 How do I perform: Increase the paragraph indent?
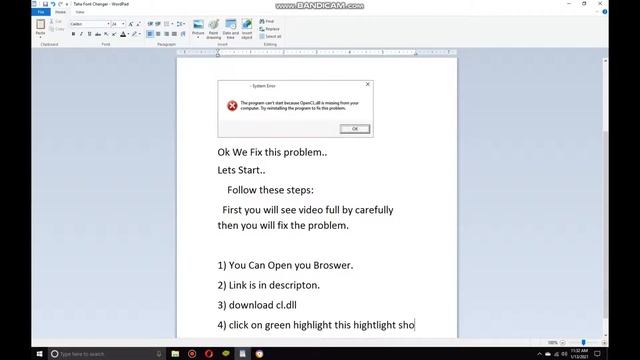point(158,24)
